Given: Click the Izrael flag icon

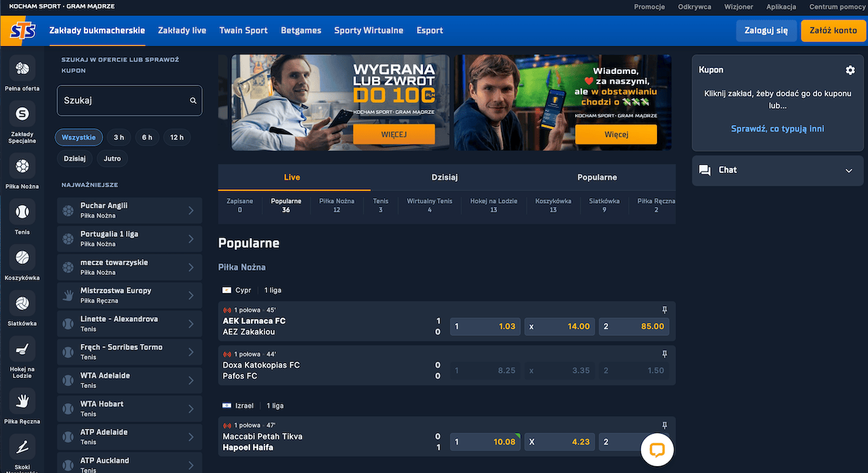Looking at the screenshot, I should (x=227, y=406).
